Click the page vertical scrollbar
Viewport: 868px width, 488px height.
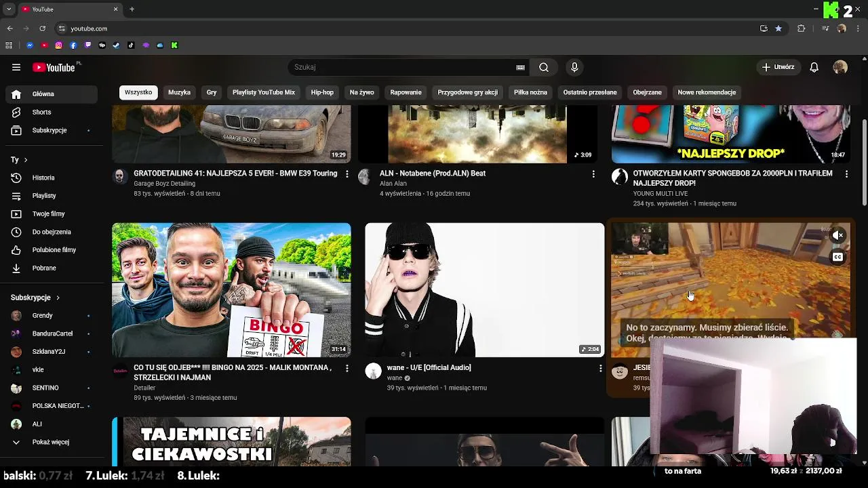point(864,163)
